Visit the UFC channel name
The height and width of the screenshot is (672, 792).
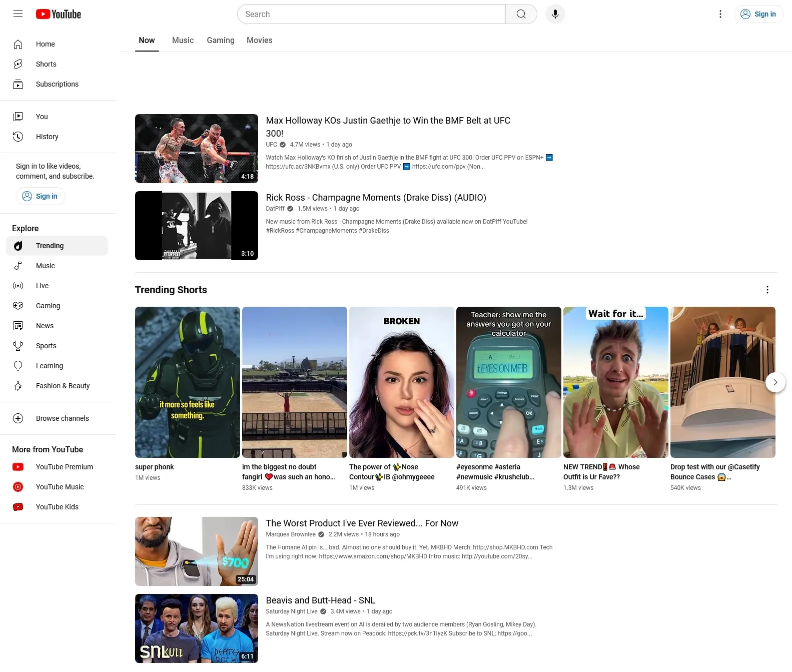pyautogui.click(x=271, y=145)
